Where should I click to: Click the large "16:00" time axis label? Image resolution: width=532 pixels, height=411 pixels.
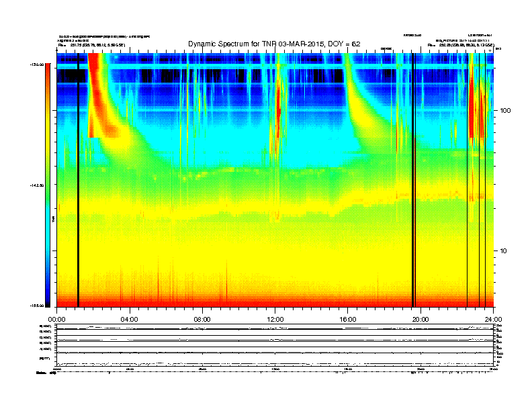point(348,320)
